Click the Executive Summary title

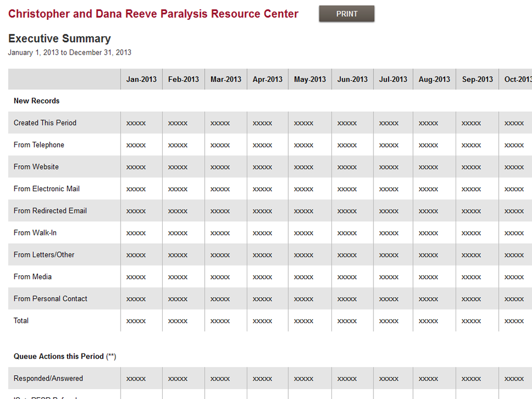click(x=59, y=38)
